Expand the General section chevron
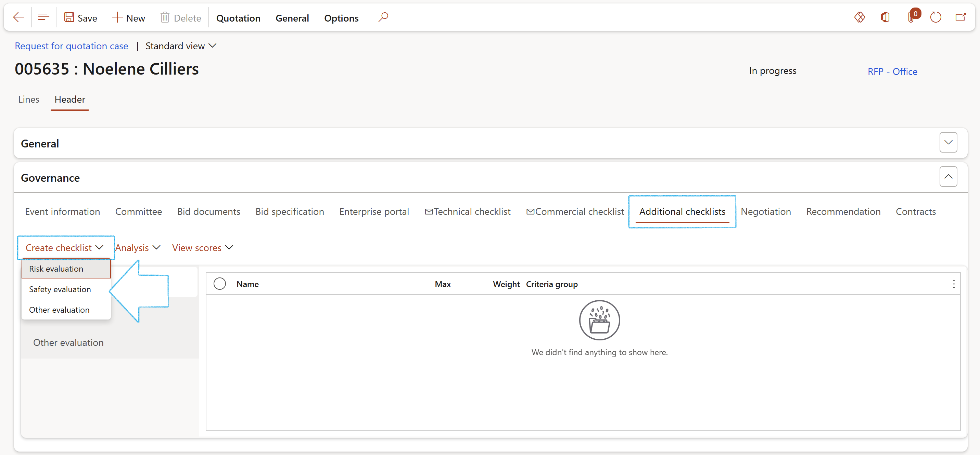The height and width of the screenshot is (455, 980). (948, 143)
